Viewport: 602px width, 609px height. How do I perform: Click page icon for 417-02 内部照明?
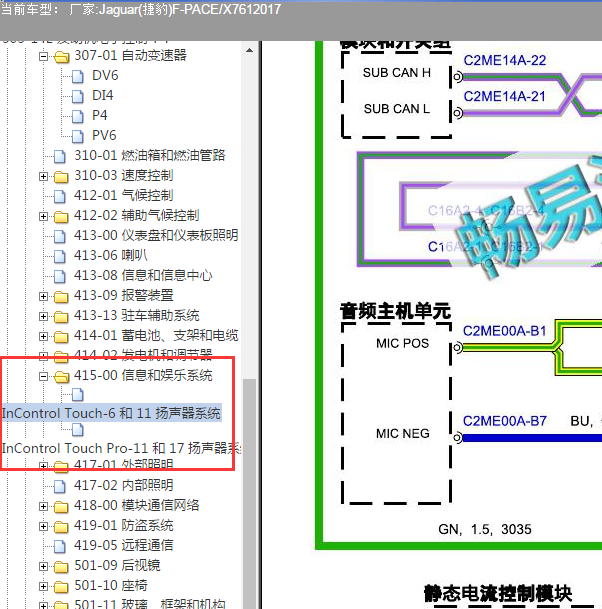pos(60,486)
